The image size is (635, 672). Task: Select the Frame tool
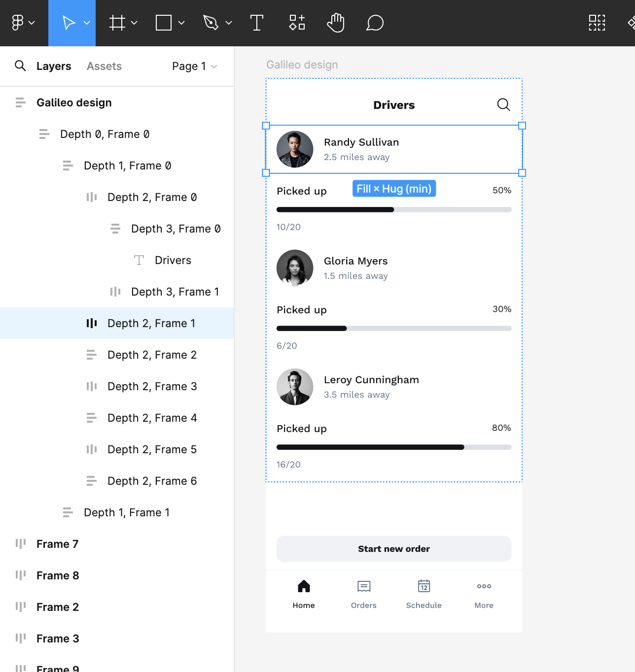click(117, 23)
